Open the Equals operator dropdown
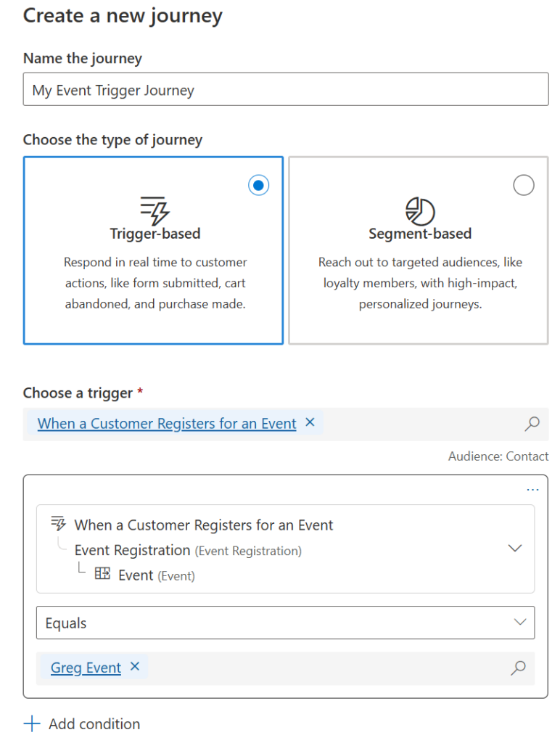560x743 pixels. pyautogui.click(x=285, y=623)
